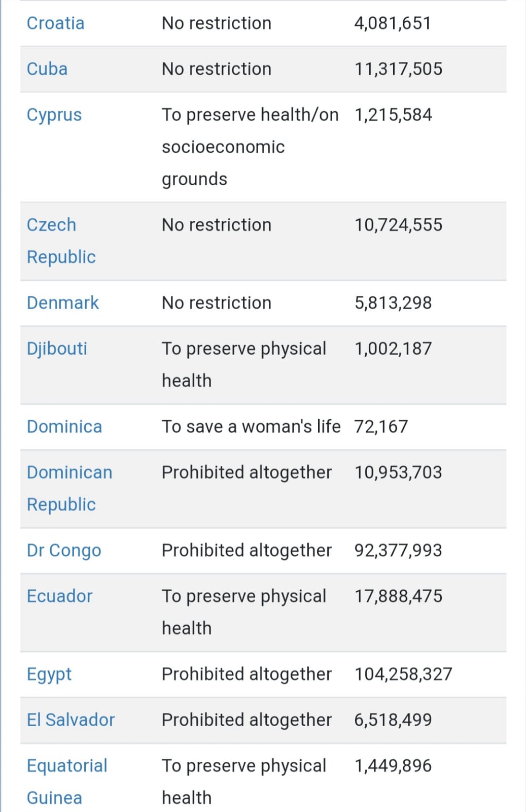Follow the Cyprus link
The width and height of the screenshot is (526, 812).
pos(54,115)
